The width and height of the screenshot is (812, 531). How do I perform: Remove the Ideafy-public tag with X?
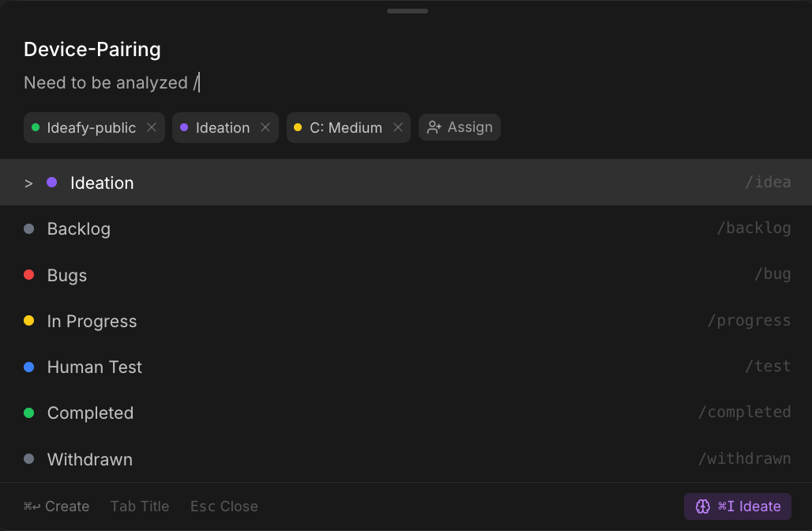click(152, 127)
